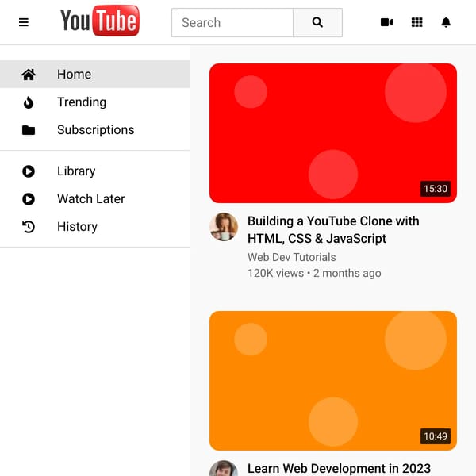476x476 pixels.
Task: Click the video camera create icon
Action: coord(387,22)
